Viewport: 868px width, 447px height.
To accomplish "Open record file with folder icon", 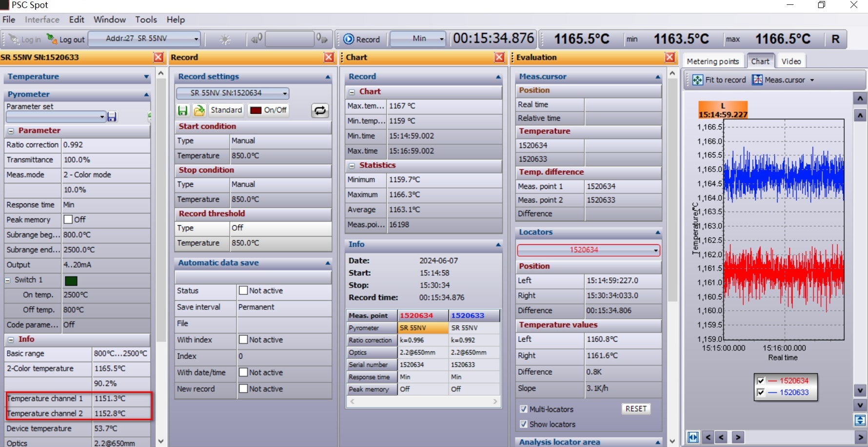I will click(199, 110).
